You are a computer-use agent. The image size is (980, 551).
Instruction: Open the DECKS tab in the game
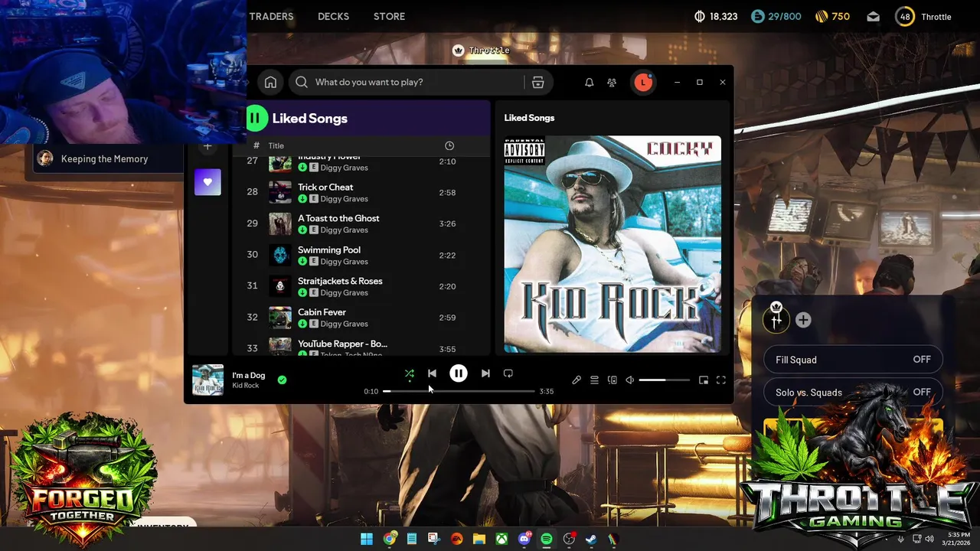click(333, 16)
